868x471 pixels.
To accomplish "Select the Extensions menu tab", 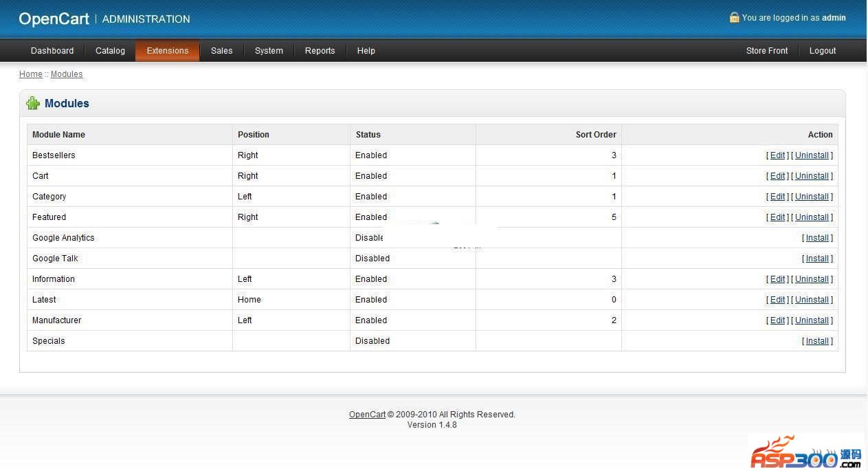I will coord(167,50).
